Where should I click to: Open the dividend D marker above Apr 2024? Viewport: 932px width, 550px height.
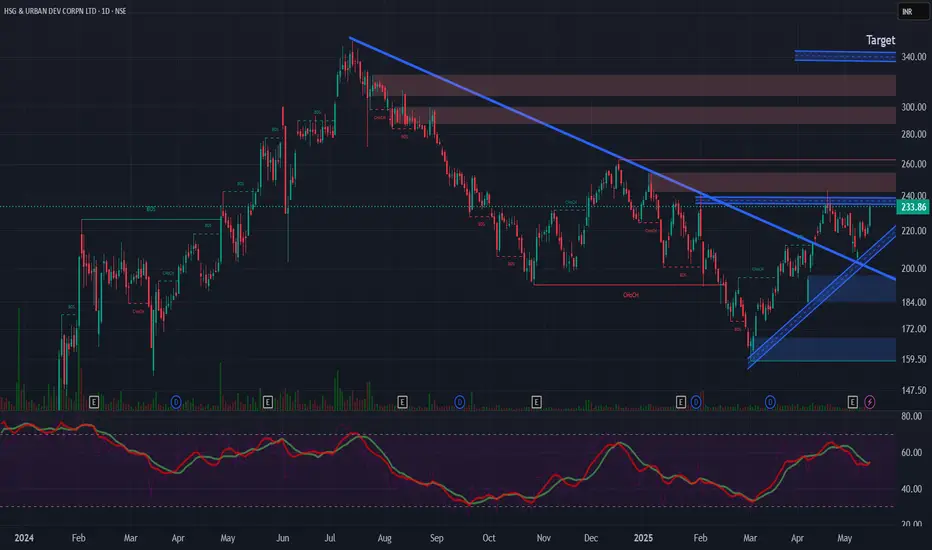click(x=176, y=403)
